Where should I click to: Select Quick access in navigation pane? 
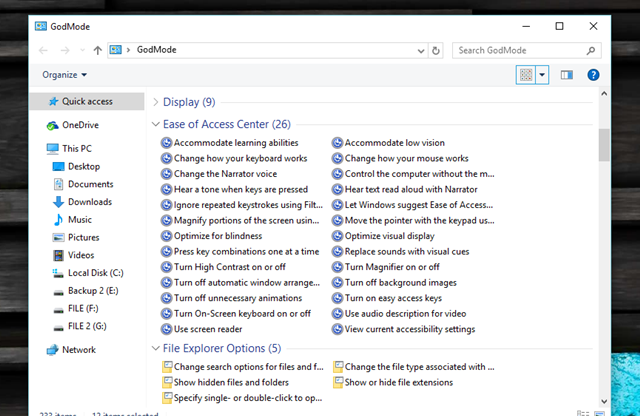click(86, 101)
